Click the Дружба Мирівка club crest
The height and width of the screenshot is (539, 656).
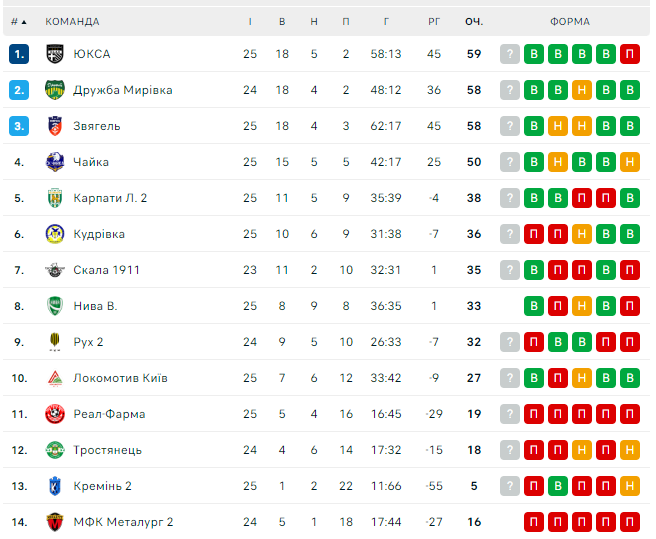(54, 90)
